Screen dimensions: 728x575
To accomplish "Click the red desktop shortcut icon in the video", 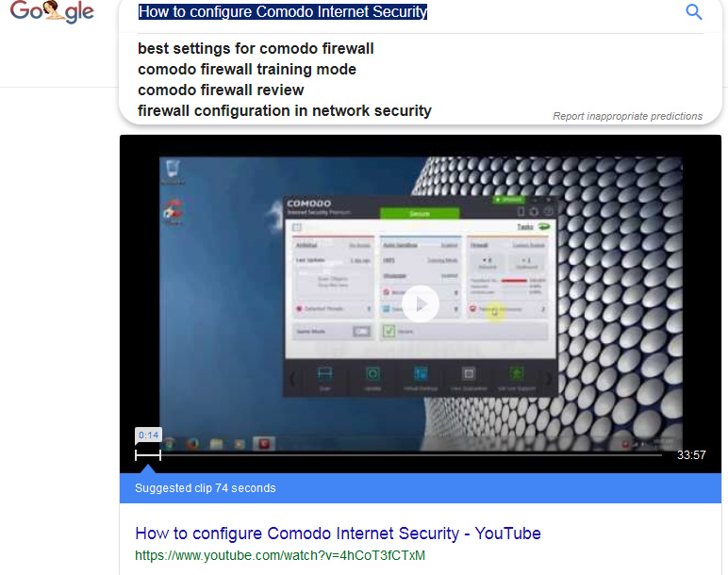I will point(173,211).
